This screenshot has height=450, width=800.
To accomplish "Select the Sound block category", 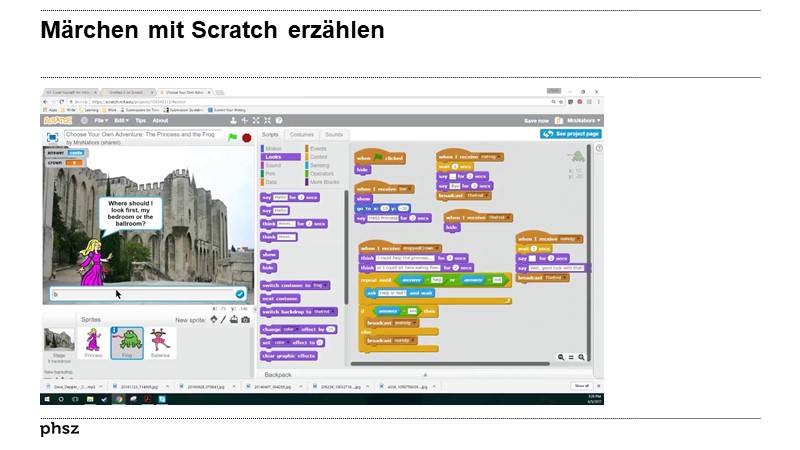I will point(273,165).
